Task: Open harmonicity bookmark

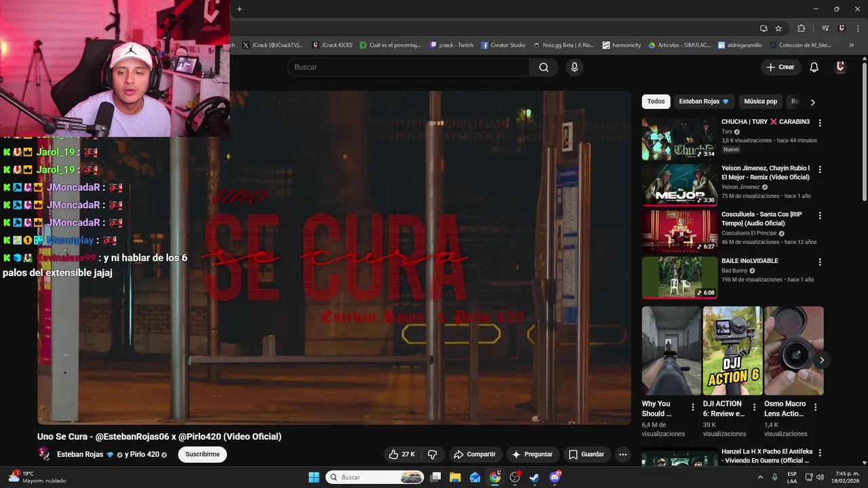Action: tap(622, 45)
